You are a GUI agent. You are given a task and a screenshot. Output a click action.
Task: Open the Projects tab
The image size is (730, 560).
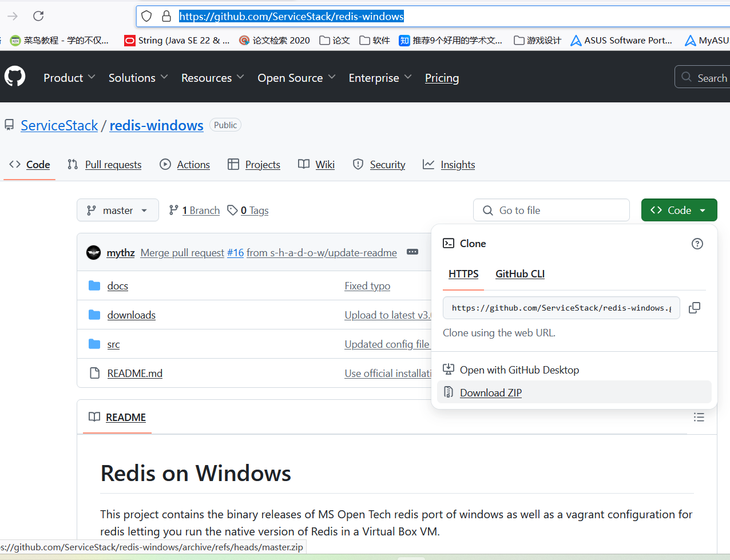[x=254, y=165]
